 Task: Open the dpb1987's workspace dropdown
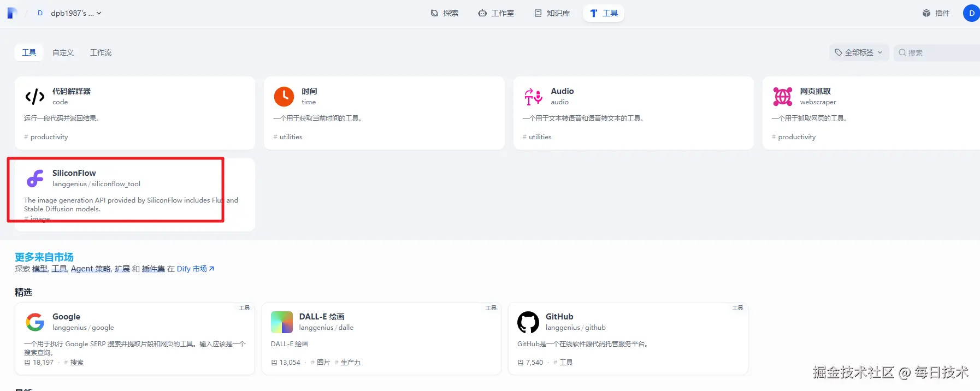click(69, 13)
